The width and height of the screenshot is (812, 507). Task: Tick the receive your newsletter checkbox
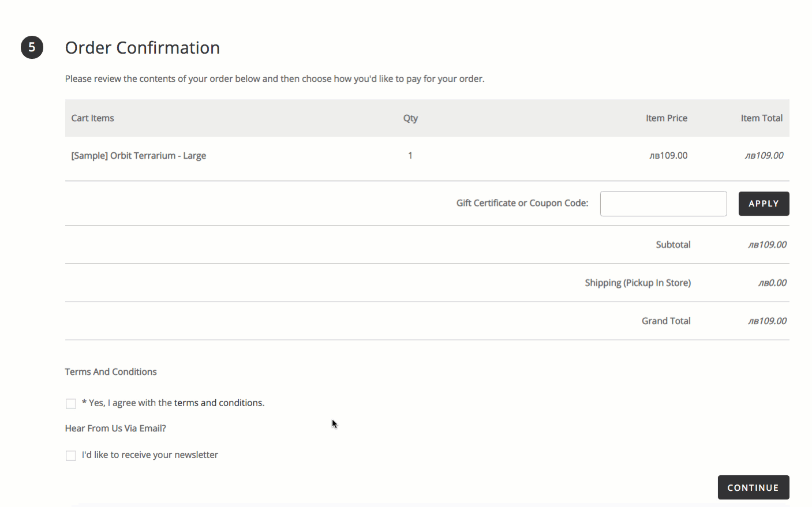pos(71,456)
